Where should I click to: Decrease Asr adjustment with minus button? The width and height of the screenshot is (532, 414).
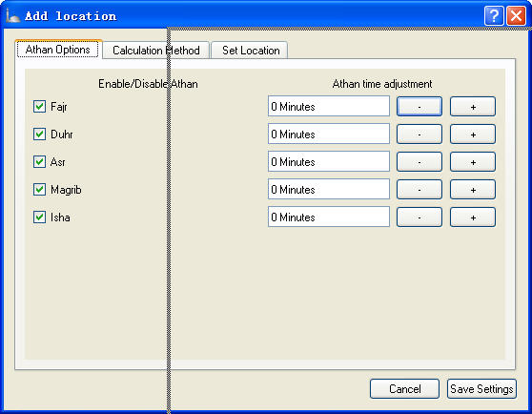[419, 162]
